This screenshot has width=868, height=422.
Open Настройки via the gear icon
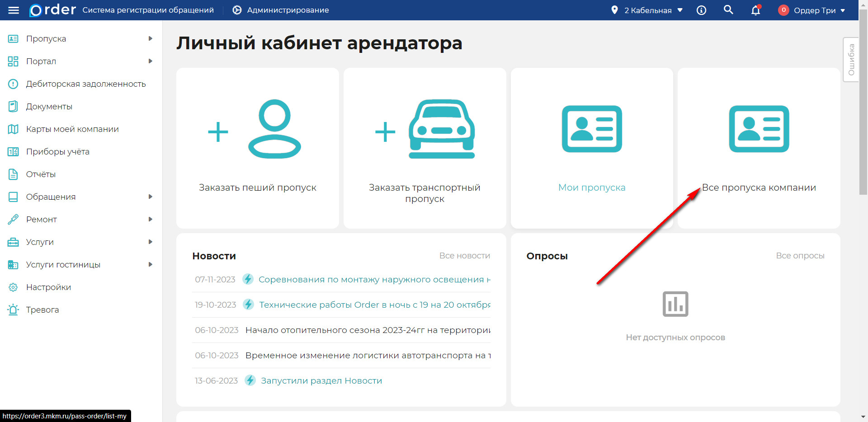click(x=13, y=287)
